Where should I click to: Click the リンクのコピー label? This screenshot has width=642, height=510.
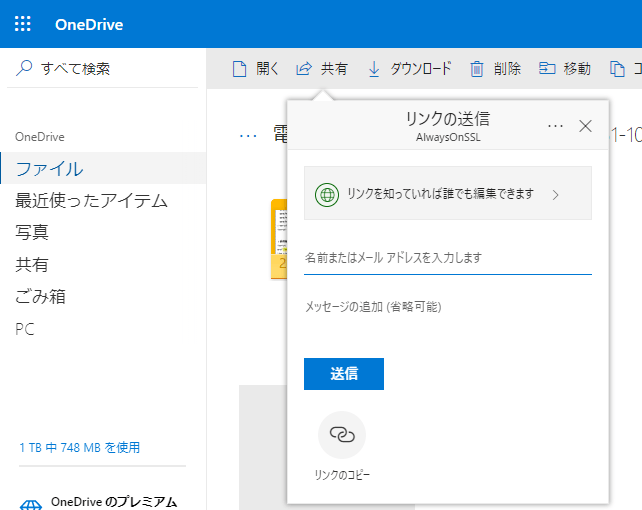342,475
